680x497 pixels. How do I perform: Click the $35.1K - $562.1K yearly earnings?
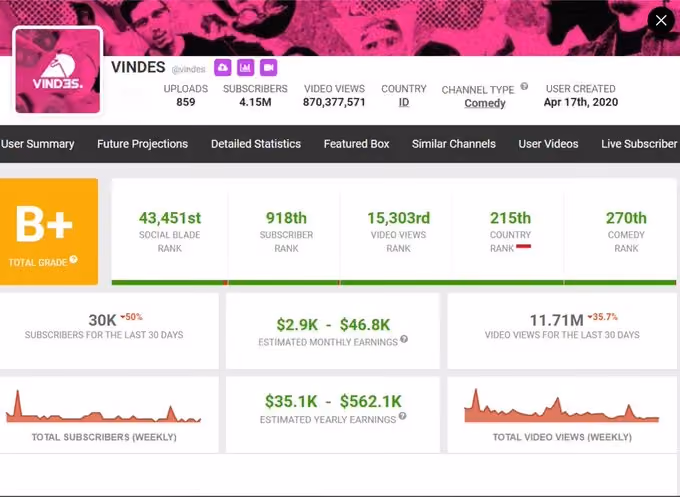coord(333,402)
